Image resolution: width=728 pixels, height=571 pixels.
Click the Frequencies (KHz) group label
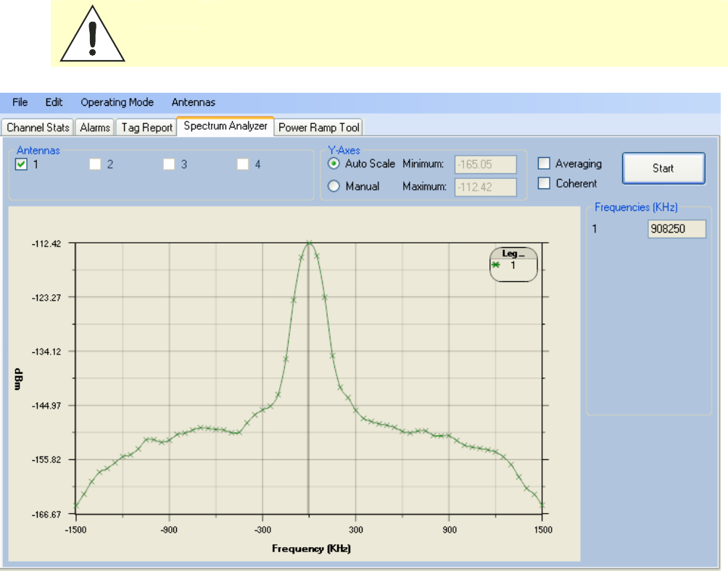636,207
